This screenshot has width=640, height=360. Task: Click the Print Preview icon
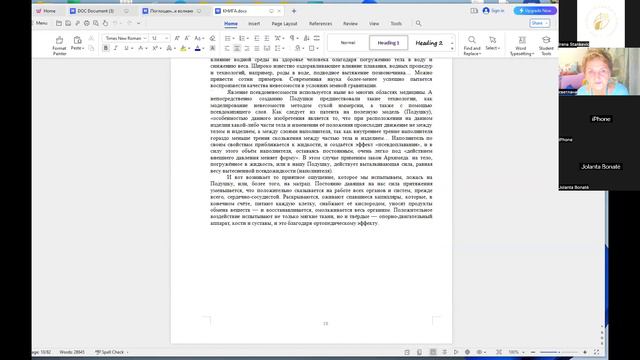coord(96,23)
